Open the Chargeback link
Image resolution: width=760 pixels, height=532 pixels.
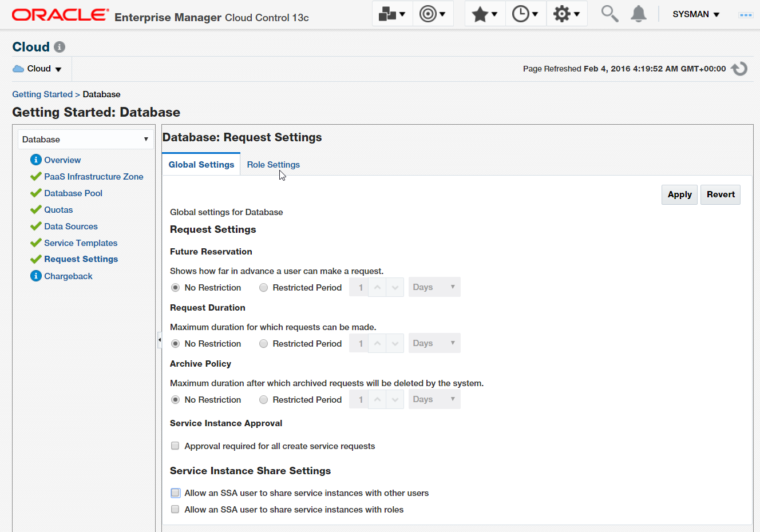pyautogui.click(x=68, y=276)
